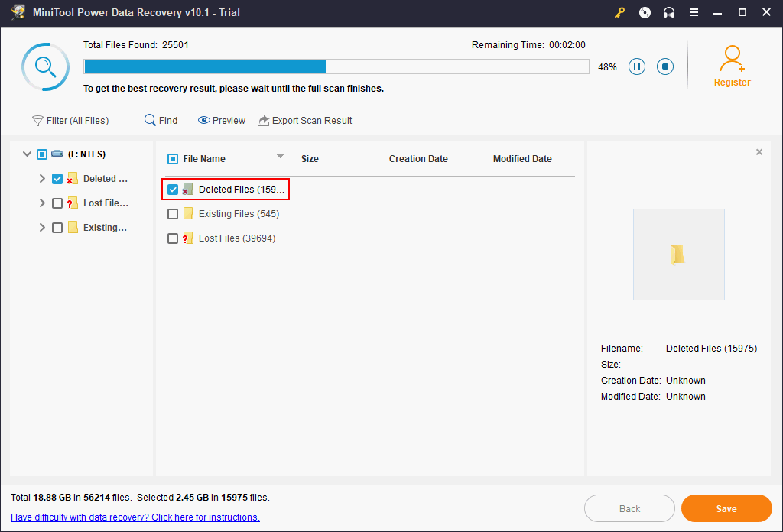Expand the Lost File tree node
The height and width of the screenshot is (532, 783).
[x=42, y=203]
